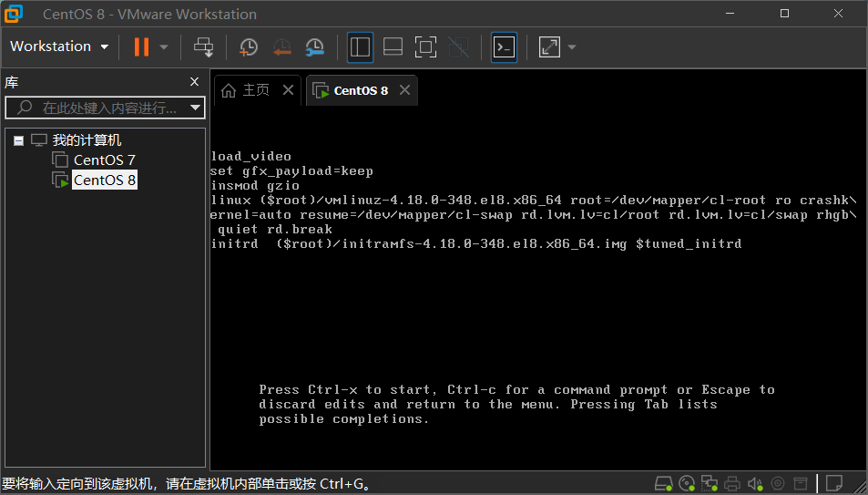868x495 pixels.
Task: Select CentOS 8 in the library
Action: point(105,180)
